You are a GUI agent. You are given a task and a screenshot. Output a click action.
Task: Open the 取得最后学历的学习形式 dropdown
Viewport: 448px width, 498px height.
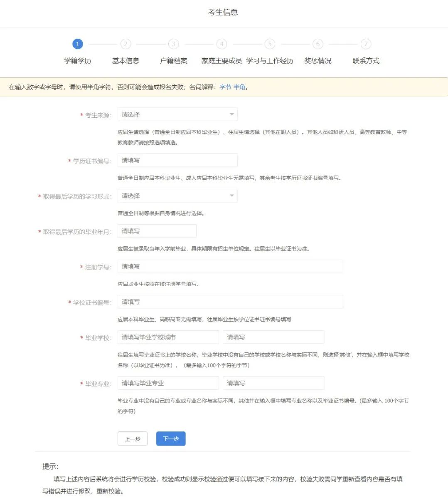177,196
